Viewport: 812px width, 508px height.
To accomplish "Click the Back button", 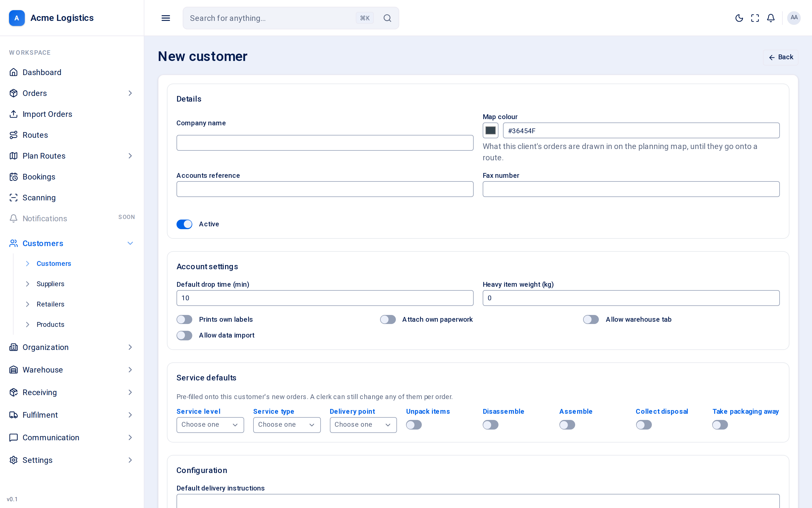I will [x=780, y=58].
